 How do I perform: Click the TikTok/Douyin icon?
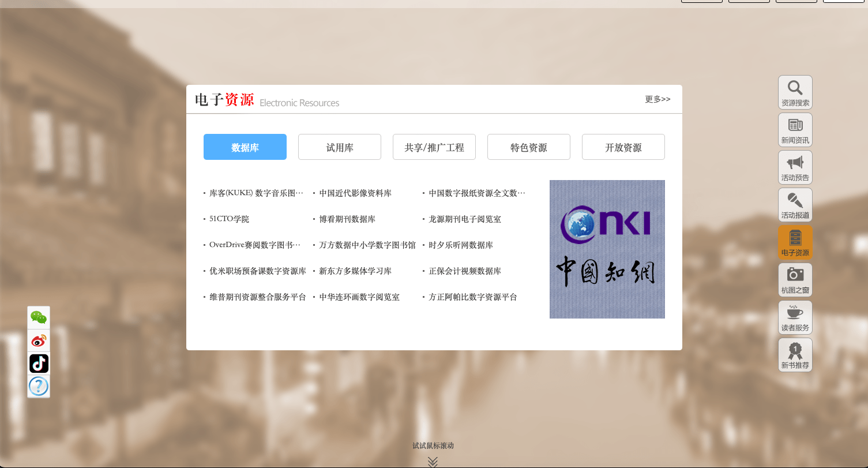tap(39, 364)
